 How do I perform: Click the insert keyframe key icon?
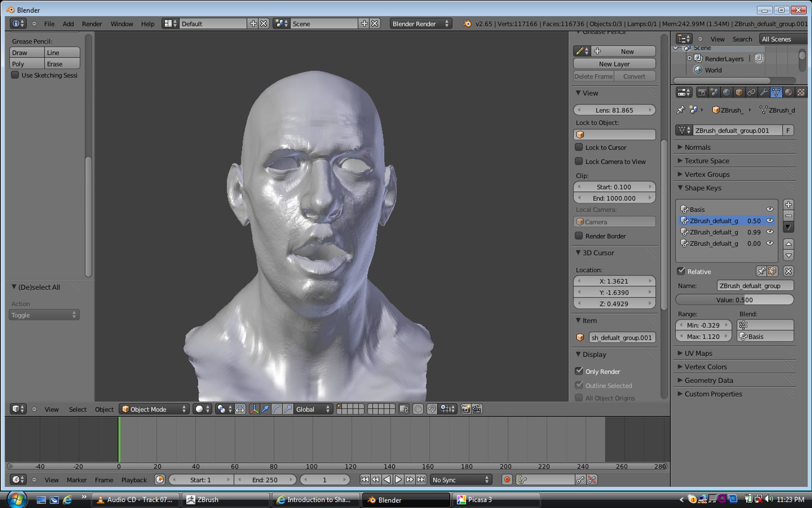581,480
